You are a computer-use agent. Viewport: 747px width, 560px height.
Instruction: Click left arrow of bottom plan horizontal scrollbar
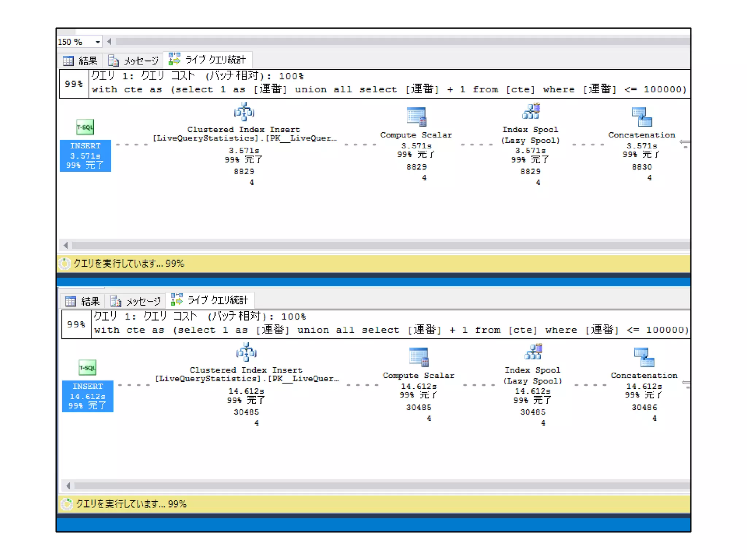(x=68, y=486)
